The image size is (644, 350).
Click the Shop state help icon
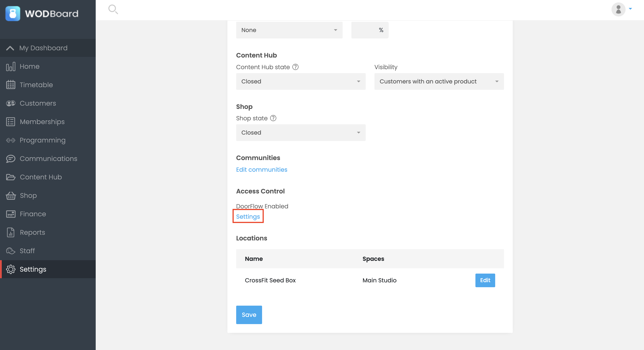[273, 118]
